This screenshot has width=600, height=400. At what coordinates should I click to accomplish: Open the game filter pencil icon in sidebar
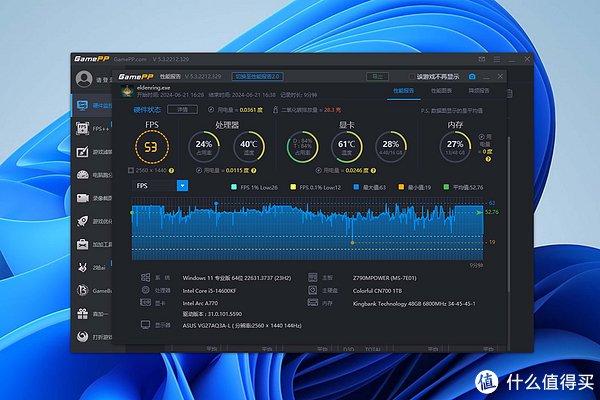(83, 152)
